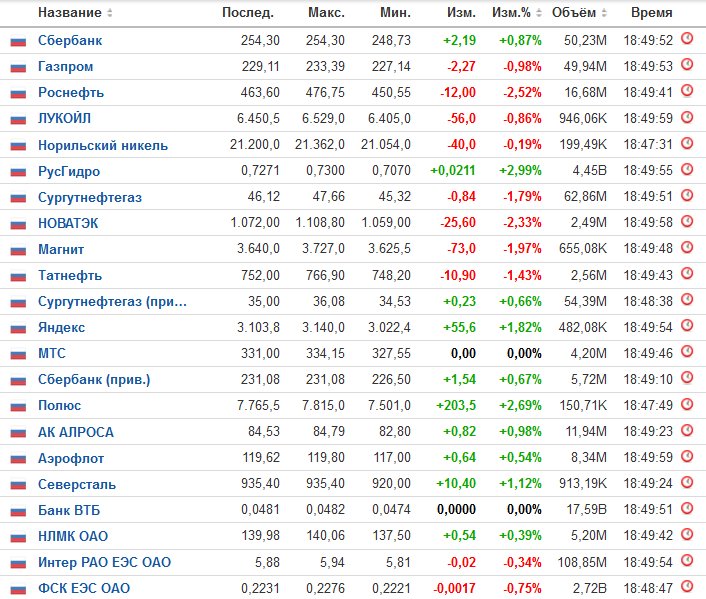Open the АК АЛРОСА stock link
The width and height of the screenshot is (706, 599).
[76, 432]
